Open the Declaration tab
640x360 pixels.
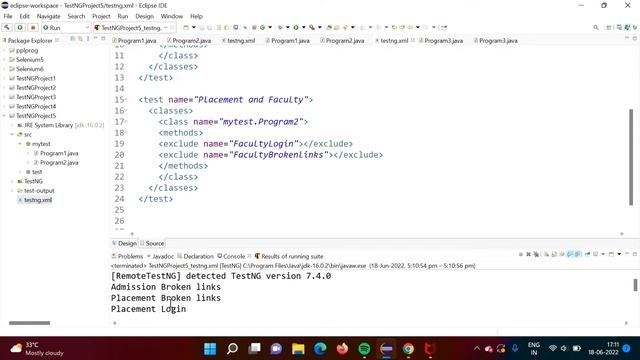click(196, 256)
